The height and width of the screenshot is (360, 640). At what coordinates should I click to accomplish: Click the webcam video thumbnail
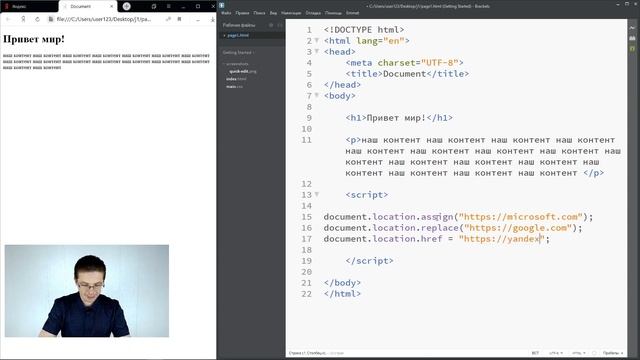pos(87,291)
